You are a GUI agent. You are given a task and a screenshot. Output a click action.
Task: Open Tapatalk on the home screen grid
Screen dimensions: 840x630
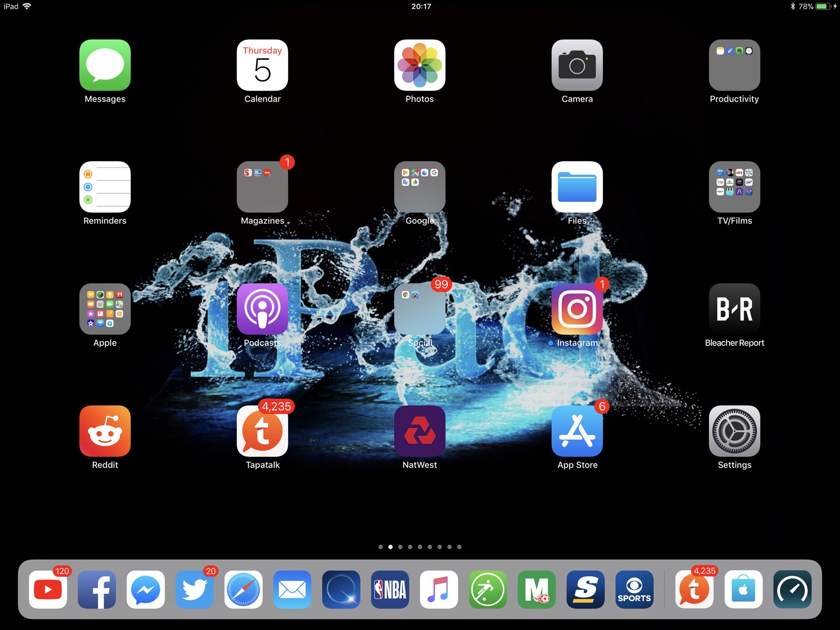point(262,431)
